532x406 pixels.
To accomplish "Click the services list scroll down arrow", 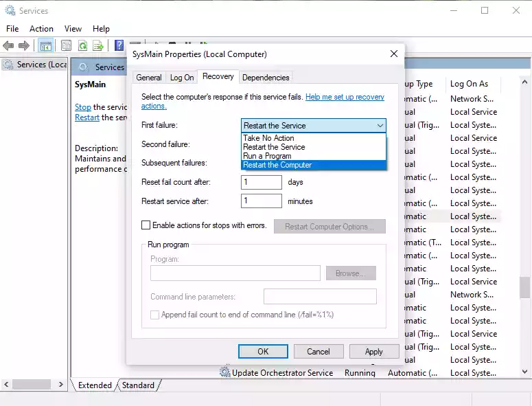I will pyautogui.click(x=524, y=372).
